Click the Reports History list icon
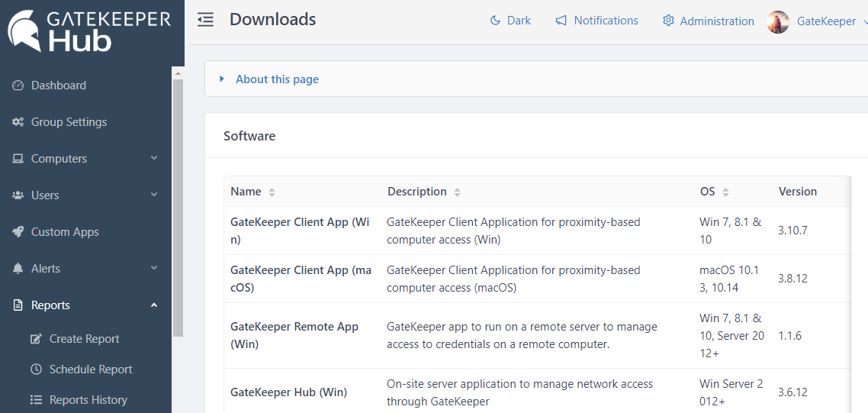The image size is (868, 413). coord(36,400)
